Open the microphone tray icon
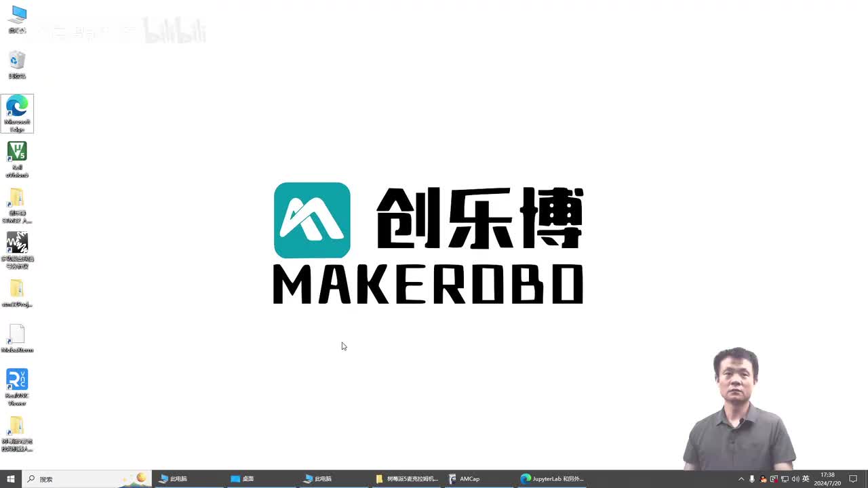 pos(752,479)
